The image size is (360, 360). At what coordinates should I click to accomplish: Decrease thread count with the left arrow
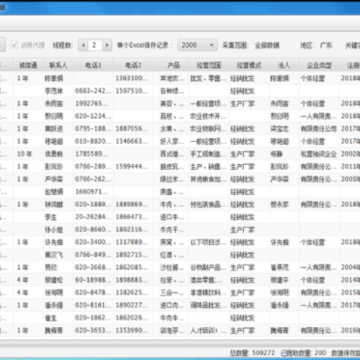pos(83,45)
